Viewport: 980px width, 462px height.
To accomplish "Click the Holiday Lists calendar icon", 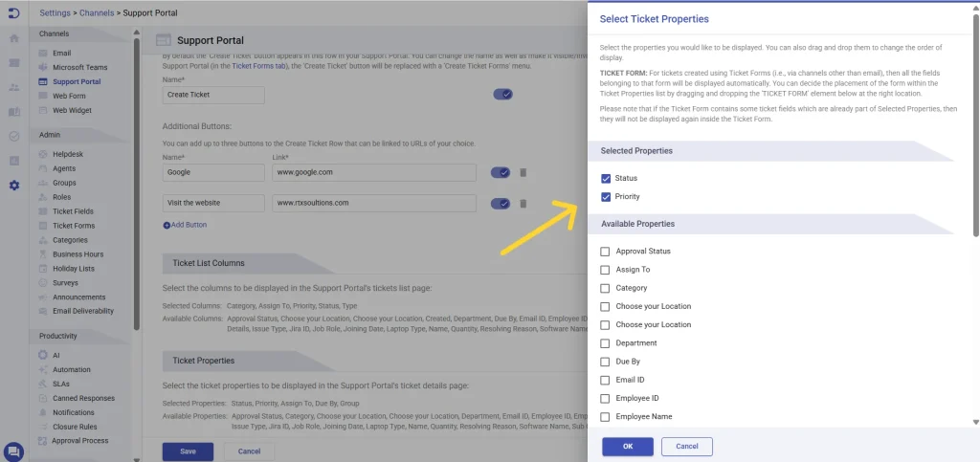I will click(x=42, y=269).
